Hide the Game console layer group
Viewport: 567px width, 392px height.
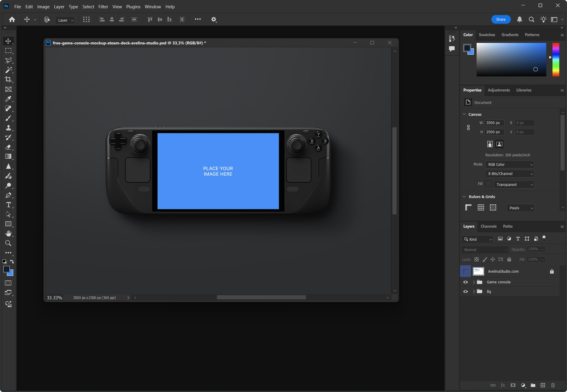coord(465,282)
